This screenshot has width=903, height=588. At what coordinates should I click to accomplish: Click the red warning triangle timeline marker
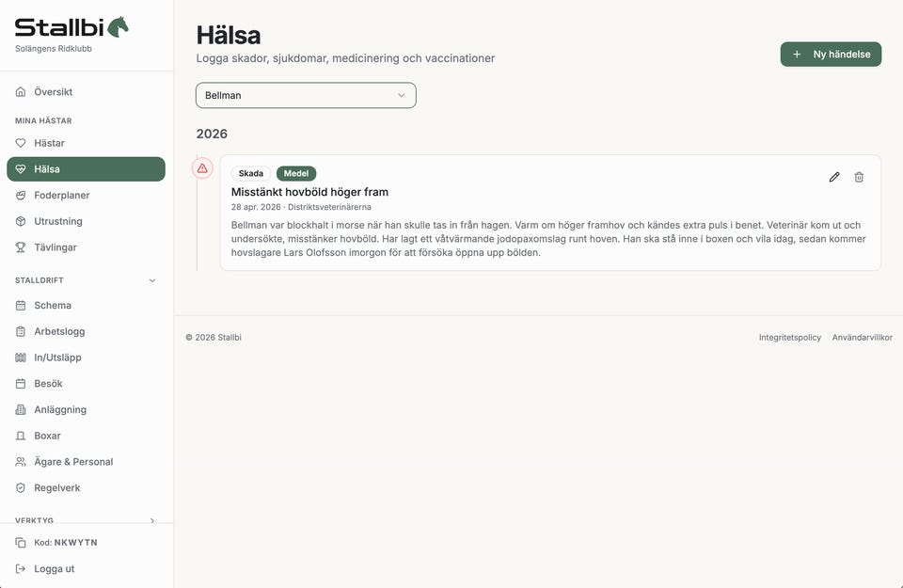(x=202, y=168)
